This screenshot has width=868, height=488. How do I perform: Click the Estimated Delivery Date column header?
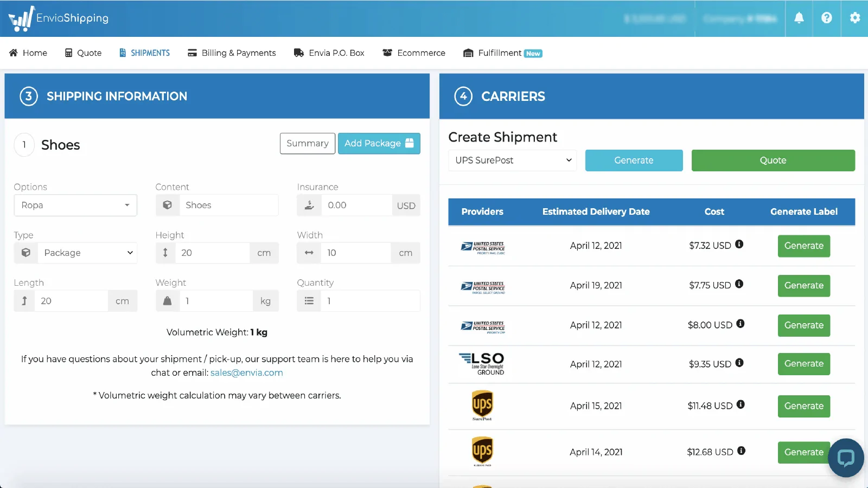pyautogui.click(x=596, y=212)
